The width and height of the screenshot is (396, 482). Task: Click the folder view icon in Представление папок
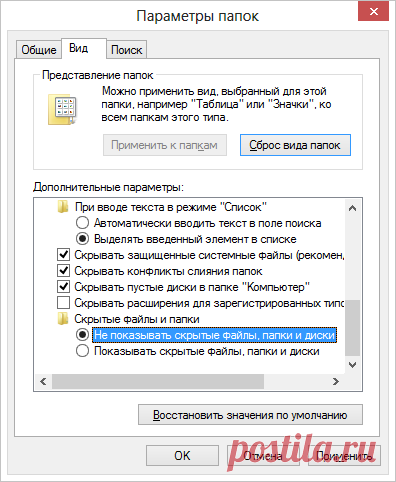[62, 109]
